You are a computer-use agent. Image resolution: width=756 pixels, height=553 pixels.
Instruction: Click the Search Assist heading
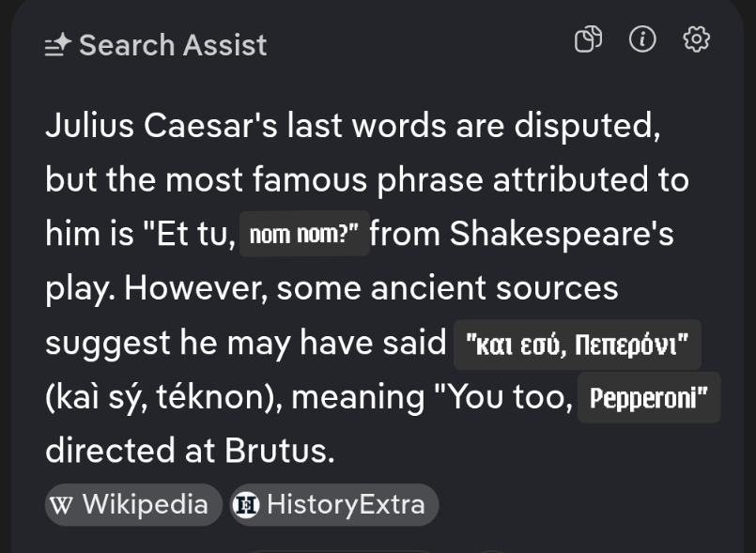pos(173,45)
